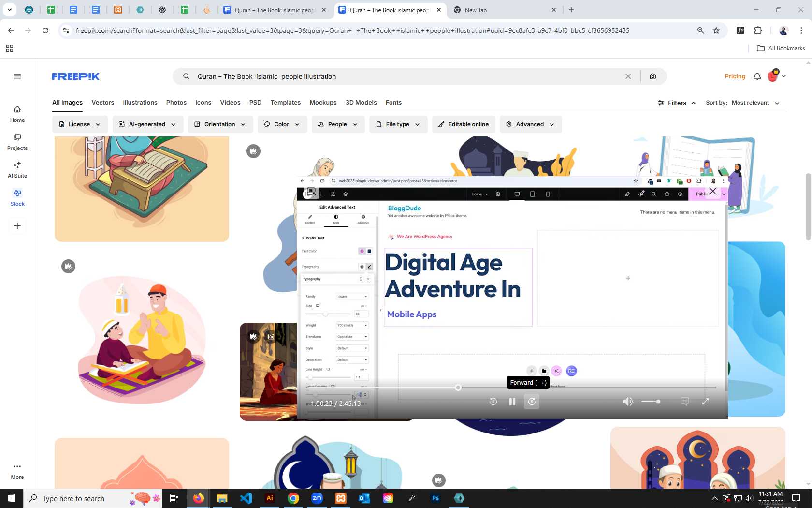
Task: Switch to the Vectors tab
Action: [103, 103]
